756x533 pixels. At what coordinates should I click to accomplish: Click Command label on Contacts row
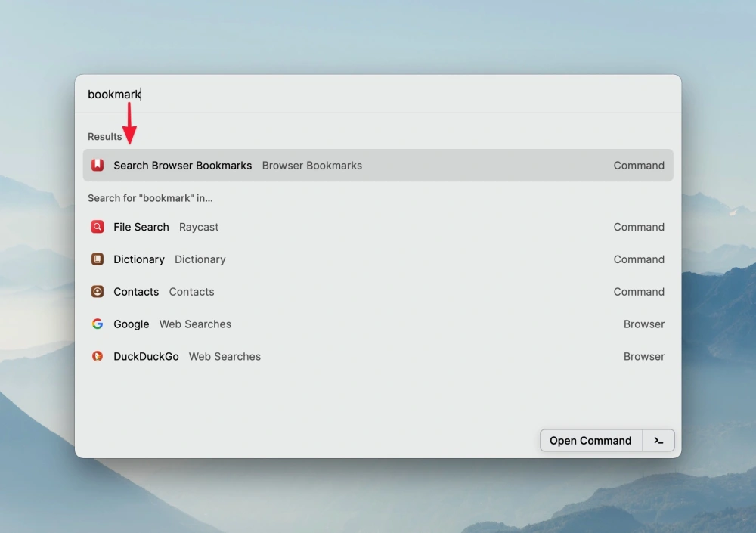pos(639,292)
